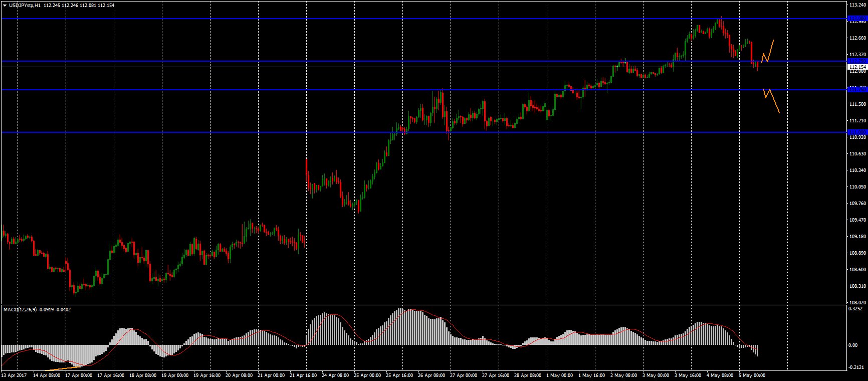Click the 24 Apr 08:00 time label
This screenshot has height=381, width=868.
pos(336,375)
